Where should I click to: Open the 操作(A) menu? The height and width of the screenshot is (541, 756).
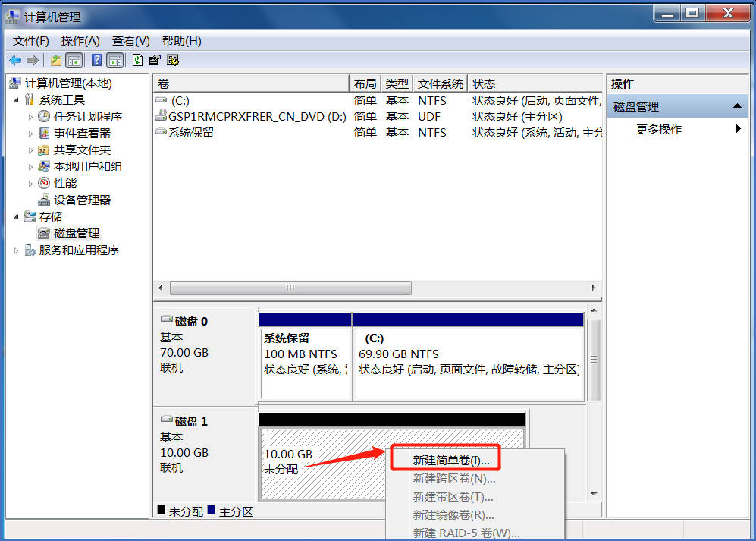point(80,41)
